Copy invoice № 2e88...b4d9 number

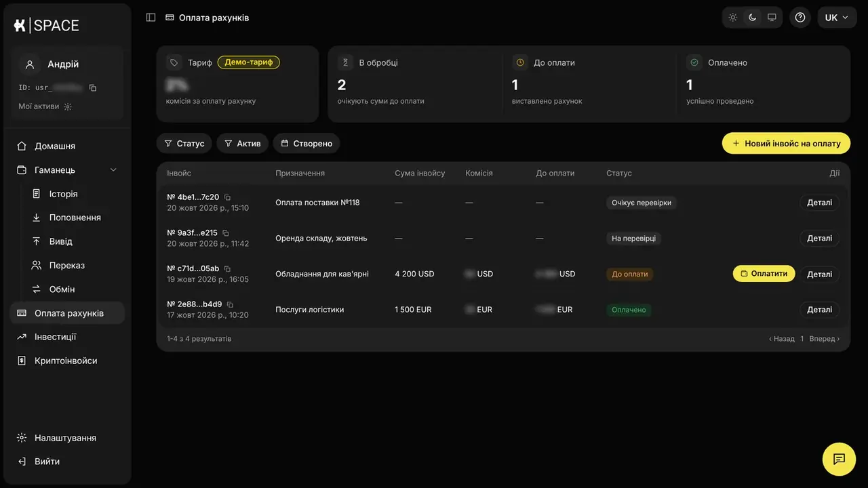pos(230,304)
